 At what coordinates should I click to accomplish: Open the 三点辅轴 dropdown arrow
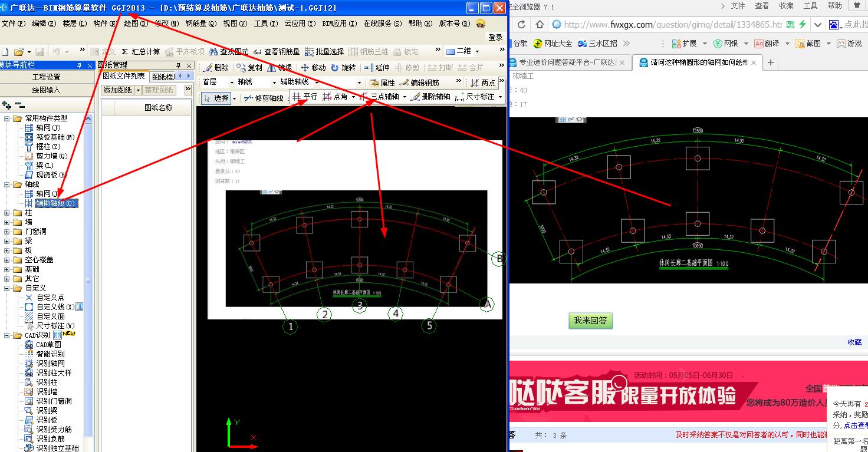pyautogui.click(x=405, y=97)
